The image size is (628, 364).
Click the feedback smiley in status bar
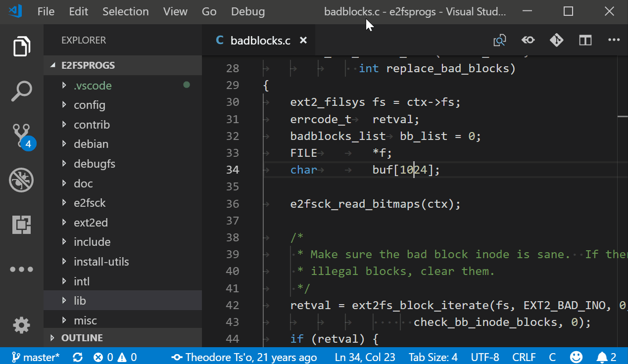(576, 357)
